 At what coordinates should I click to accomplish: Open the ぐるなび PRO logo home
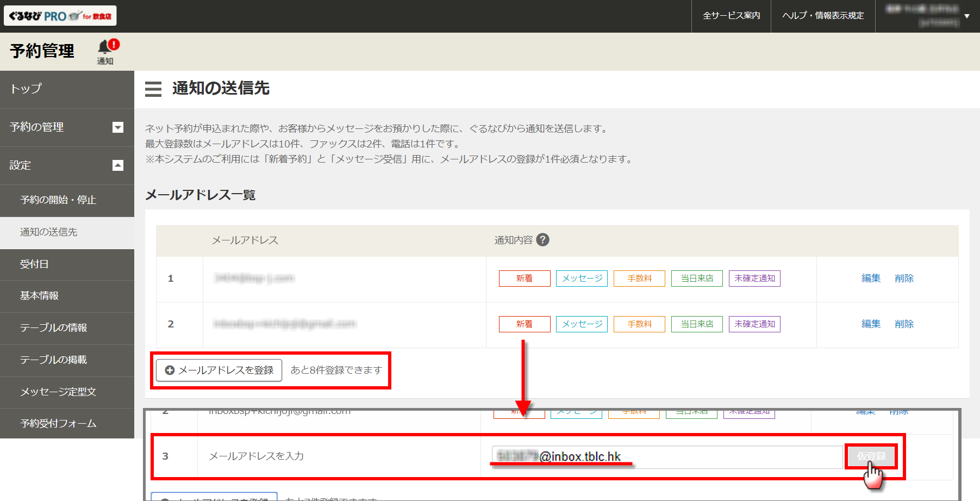click(60, 16)
